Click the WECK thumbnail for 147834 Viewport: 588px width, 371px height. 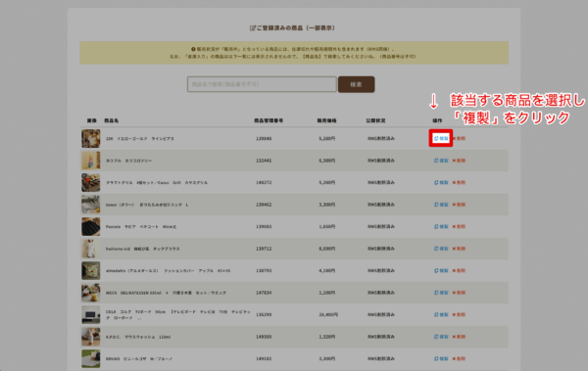tap(91, 293)
